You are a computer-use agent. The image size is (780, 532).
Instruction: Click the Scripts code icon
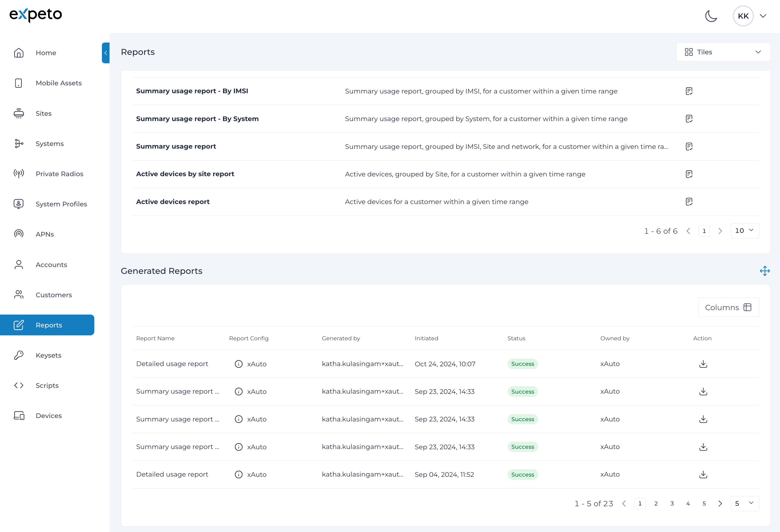pos(19,385)
